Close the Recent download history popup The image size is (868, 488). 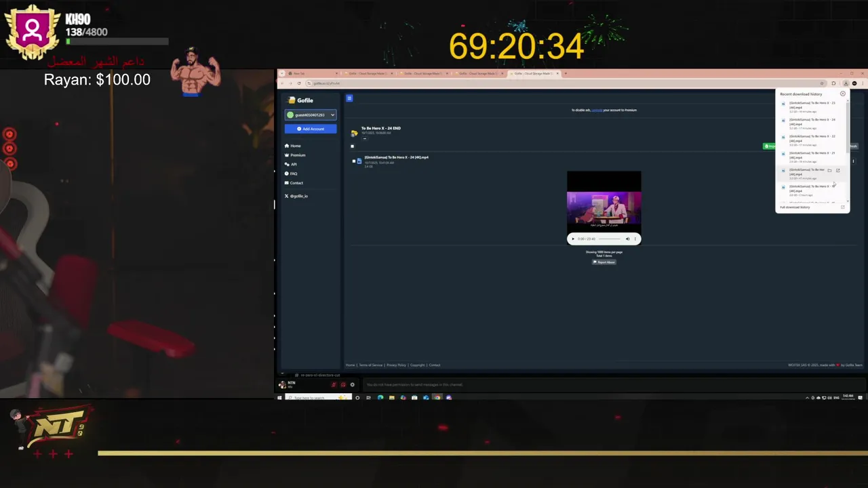[x=843, y=94]
